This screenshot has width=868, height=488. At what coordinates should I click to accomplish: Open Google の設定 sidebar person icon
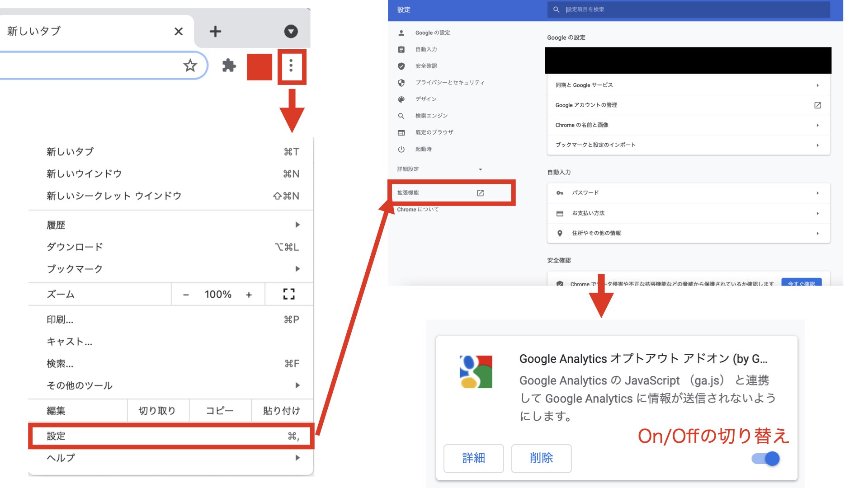[x=401, y=33]
